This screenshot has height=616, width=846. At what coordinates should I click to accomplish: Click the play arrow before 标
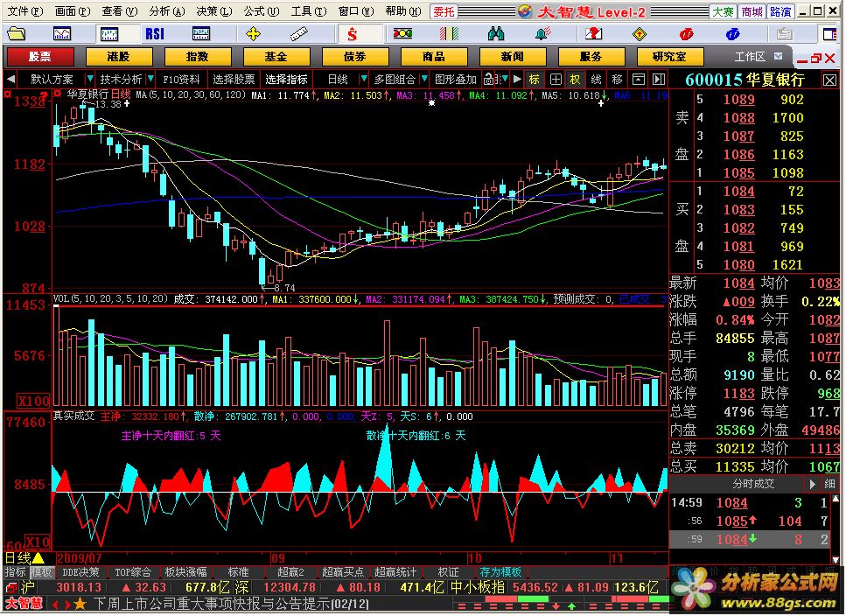pyautogui.click(x=517, y=80)
